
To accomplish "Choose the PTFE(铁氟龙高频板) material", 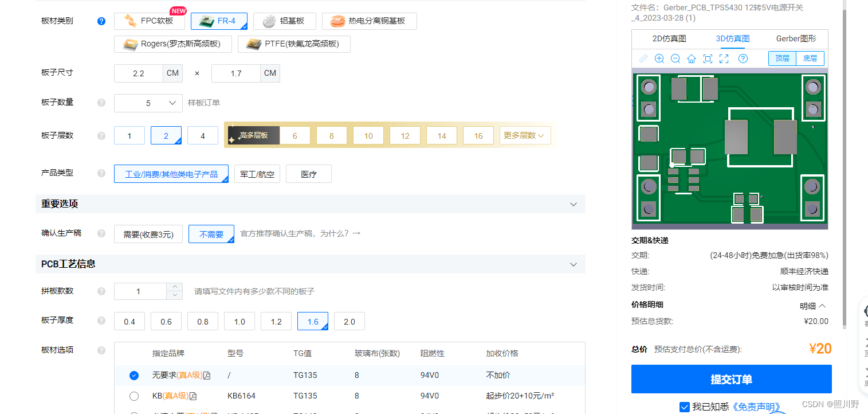I will (x=294, y=44).
